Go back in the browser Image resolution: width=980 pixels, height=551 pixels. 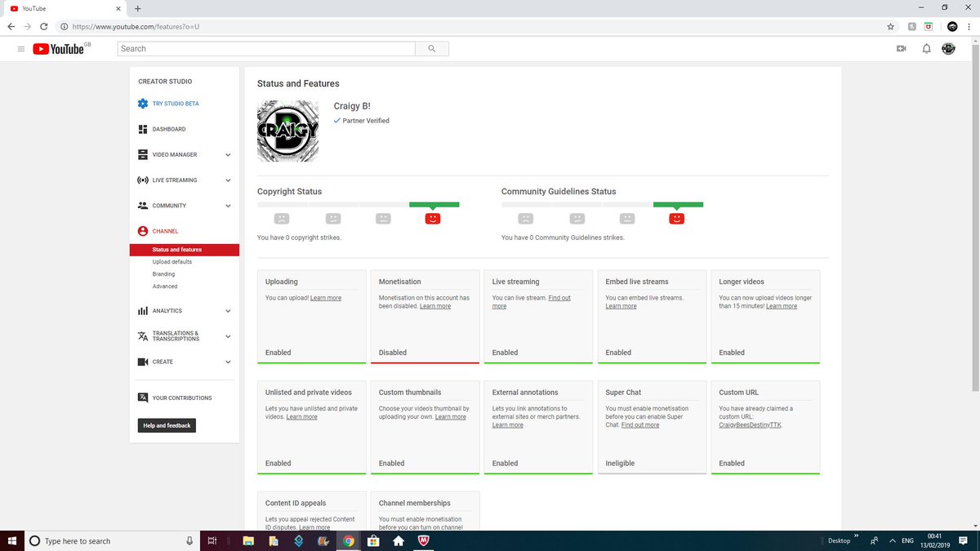point(11,26)
